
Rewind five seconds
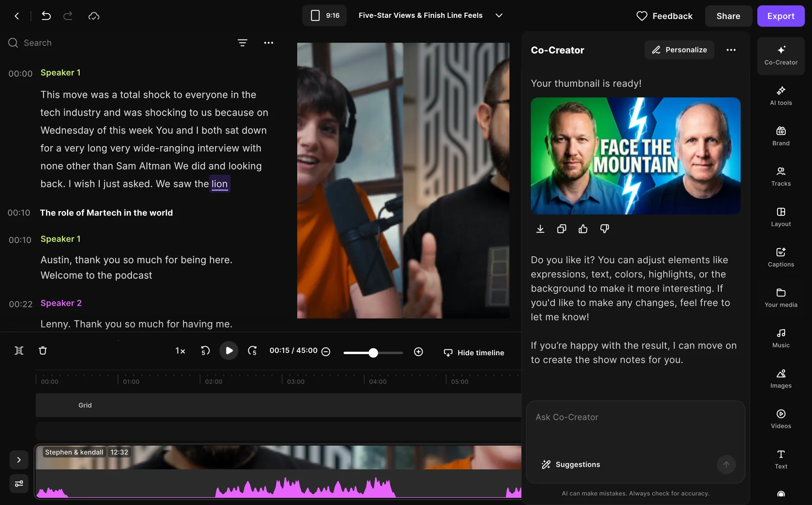pyautogui.click(x=205, y=351)
